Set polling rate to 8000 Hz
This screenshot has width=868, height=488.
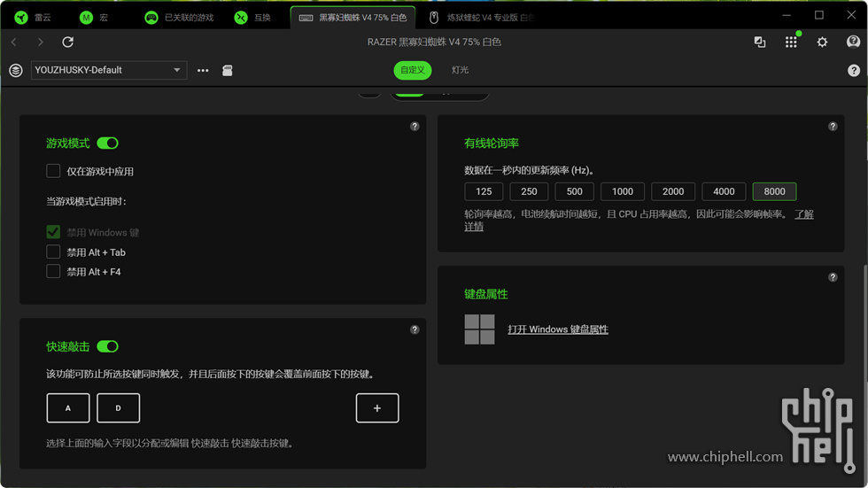tap(774, 191)
